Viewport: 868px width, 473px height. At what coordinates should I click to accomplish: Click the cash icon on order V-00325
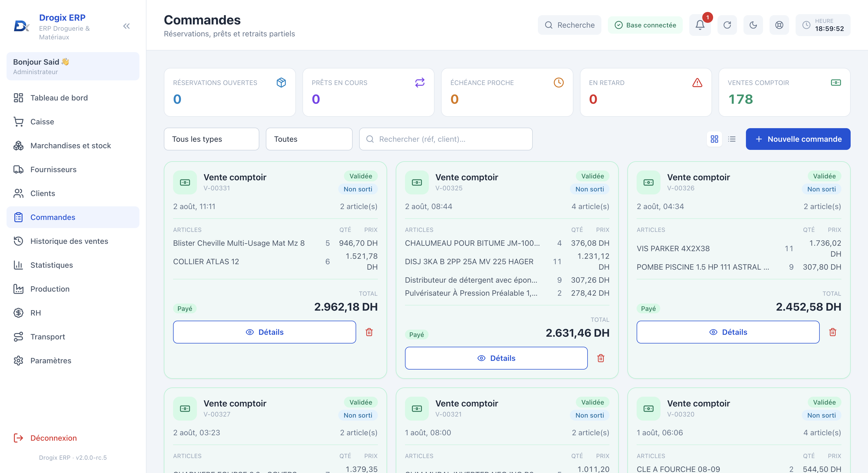pos(417,182)
